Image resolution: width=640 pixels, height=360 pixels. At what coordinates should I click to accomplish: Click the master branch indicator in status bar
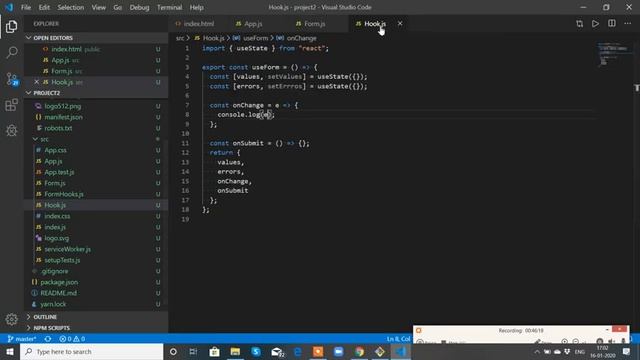click(x=22, y=339)
